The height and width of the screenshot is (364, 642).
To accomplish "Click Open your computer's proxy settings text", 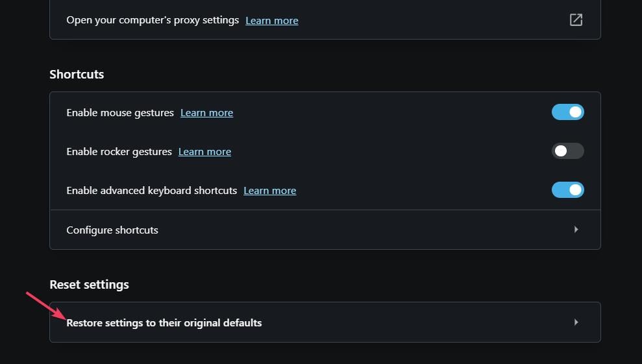I will (x=153, y=20).
